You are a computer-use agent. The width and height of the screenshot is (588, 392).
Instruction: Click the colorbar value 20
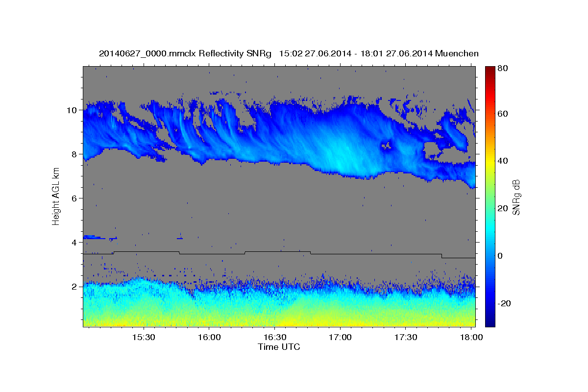click(x=503, y=209)
